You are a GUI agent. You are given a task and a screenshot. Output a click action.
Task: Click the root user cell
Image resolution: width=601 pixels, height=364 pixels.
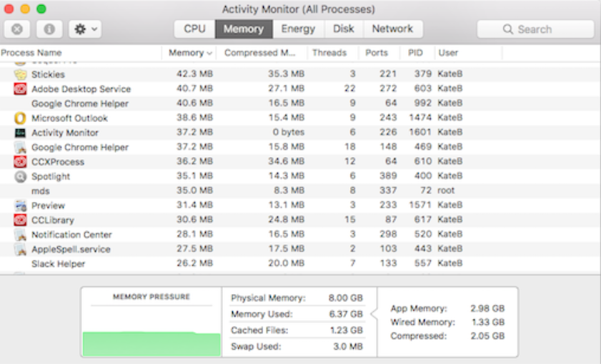click(x=446, y=191)
